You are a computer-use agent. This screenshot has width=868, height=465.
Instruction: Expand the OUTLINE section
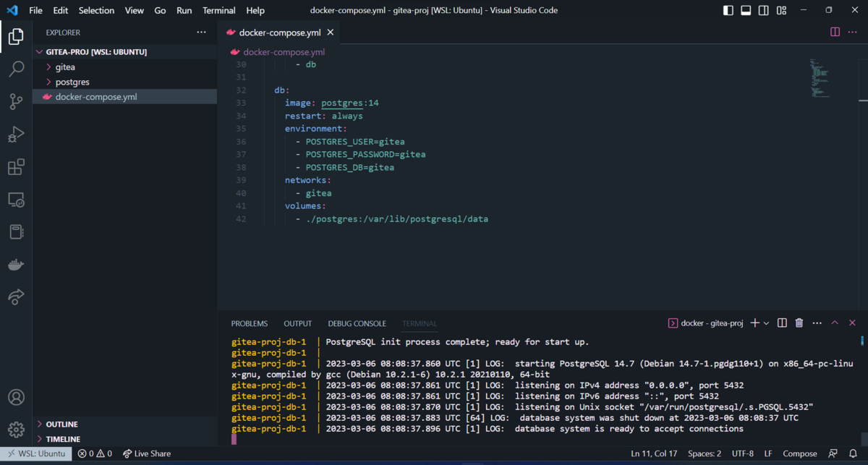(124, 424)
